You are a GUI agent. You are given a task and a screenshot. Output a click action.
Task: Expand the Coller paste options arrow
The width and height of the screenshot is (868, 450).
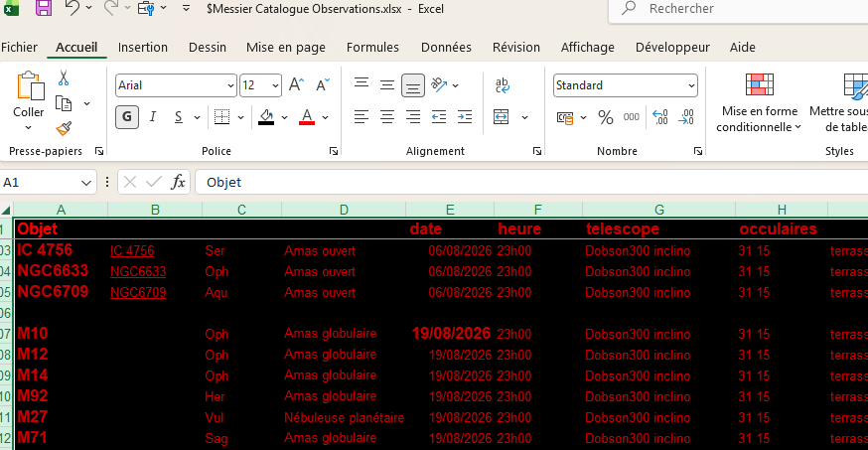[x=28, y=128]
